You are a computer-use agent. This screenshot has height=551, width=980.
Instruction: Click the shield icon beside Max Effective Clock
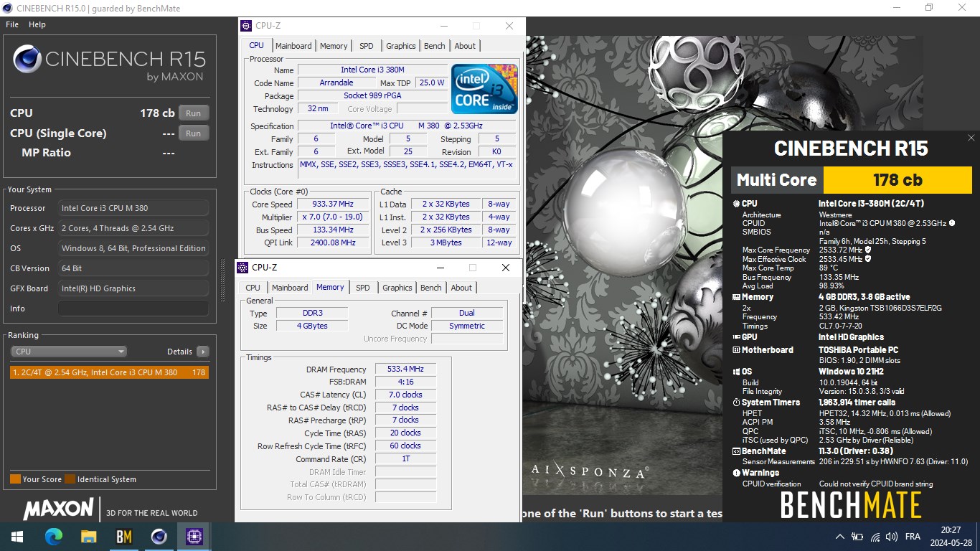click(x=868, y=259)
